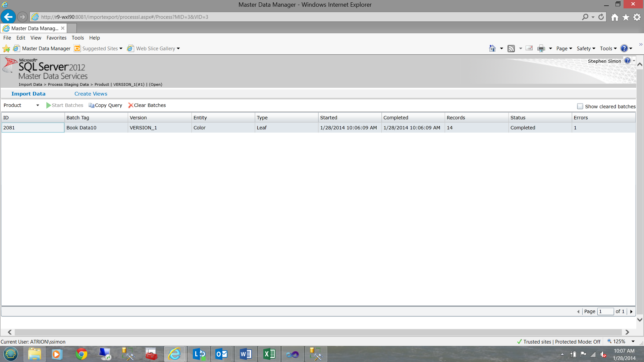Image resolution: width=644 pixels, height=362 pixels.
Task: Click the IE home icon
Action: 614,17
